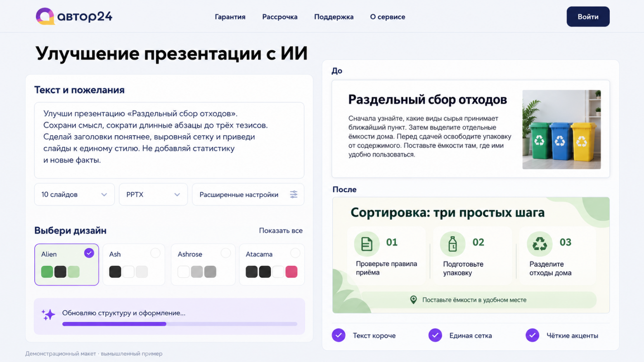The image size is (644, 362).
Task: Click the Войти button
Action: coord(588,17)
